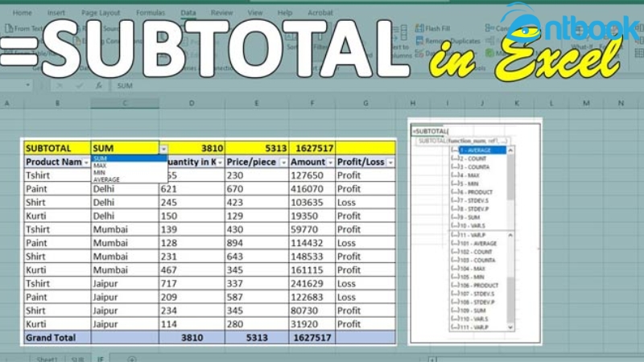644x362 pixels.
Task: Click the yellow SUM cell
Action: (x=125, y=148)
